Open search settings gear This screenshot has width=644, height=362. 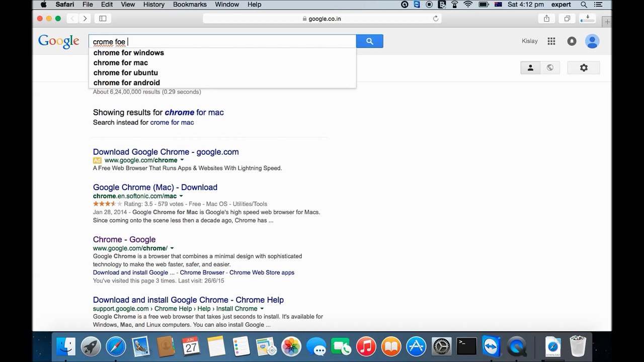coord(584,67)
